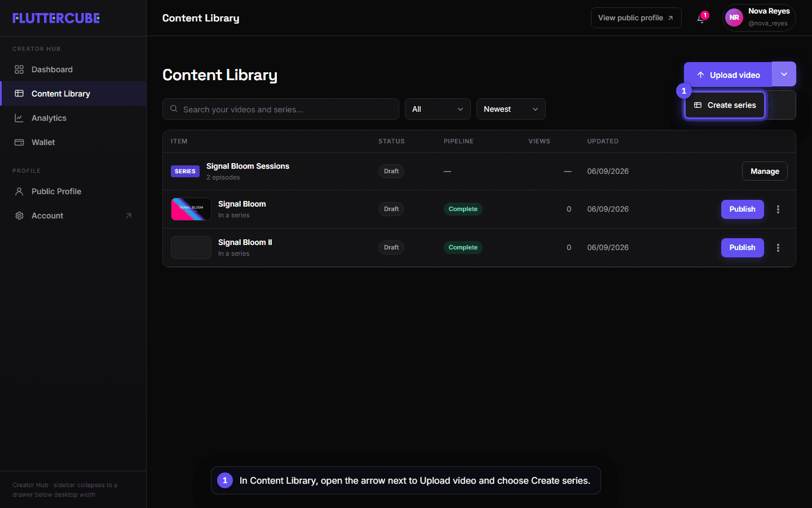This screenshot has height=508, width=812.
Task: Click the Signal Bloom Sessions title
Action: pyautogui.click(x=248, y=166)
